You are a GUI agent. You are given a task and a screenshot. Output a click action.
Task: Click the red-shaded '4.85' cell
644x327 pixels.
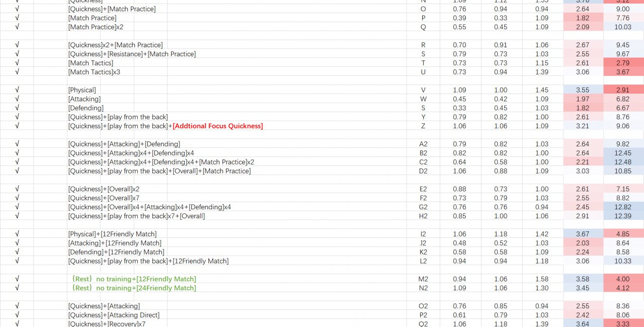[623, 234]
